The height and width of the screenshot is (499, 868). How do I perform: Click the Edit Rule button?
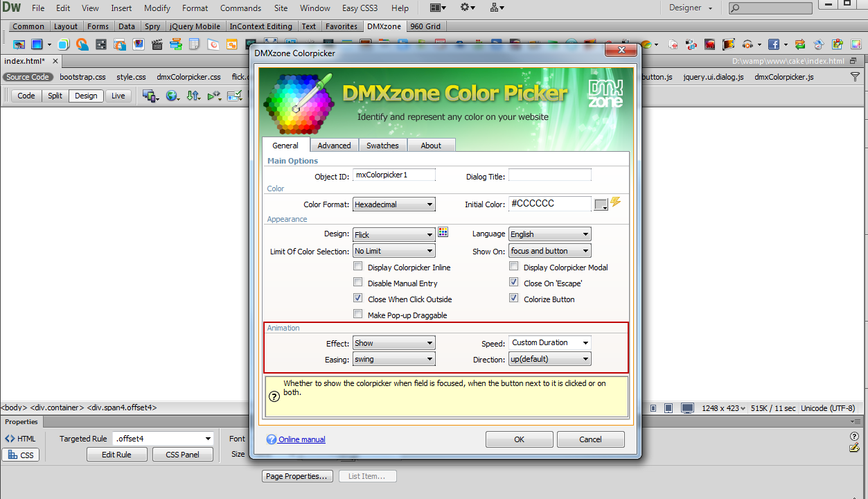pyautogui.click(x=117, y=455)
